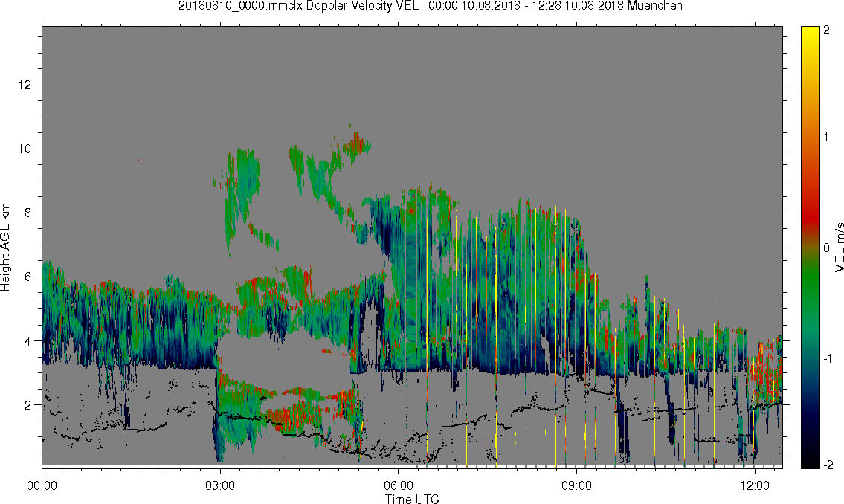The image size is (844, 504).
Task: Click the height tick label 10
Action: [x=25, y=149]
